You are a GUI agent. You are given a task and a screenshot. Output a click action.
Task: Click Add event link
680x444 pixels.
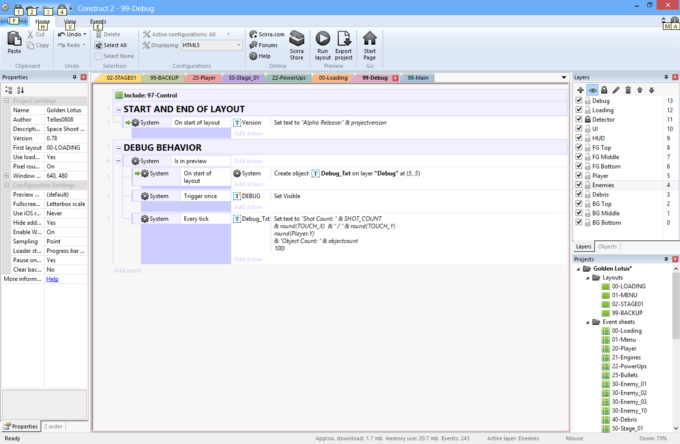(x=127, y=271)
